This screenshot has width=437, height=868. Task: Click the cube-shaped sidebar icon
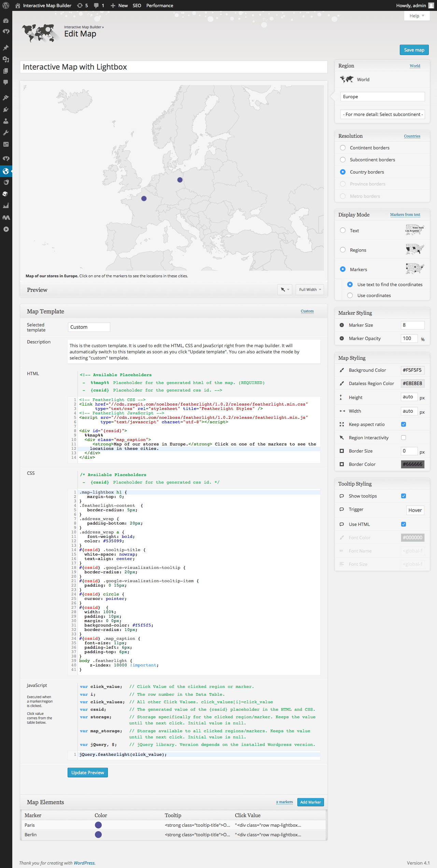click(6, 194)
